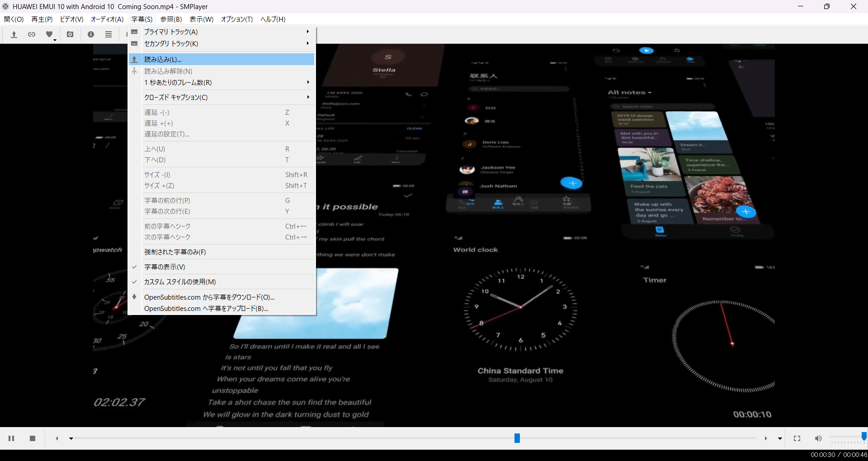Open URL via the link icon

click(32, 34)
